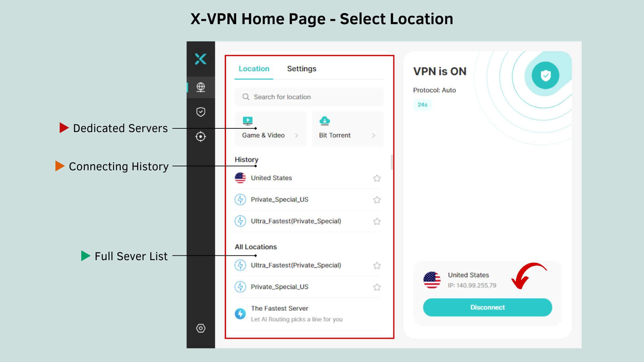Click the Game & Video dedicated server icon

248,119
